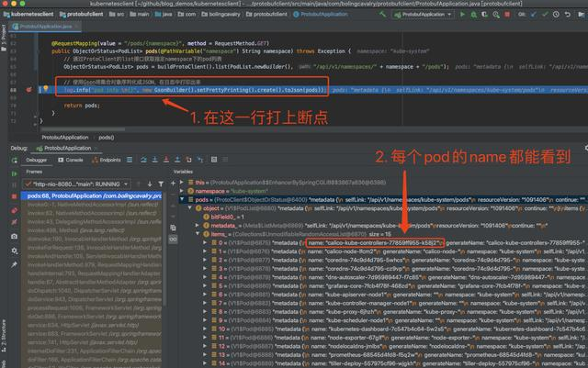The image size is (588, 368).
Task: Open the ProtobufApplication run configuration dropdown
Action: click(x=423, y=15)
